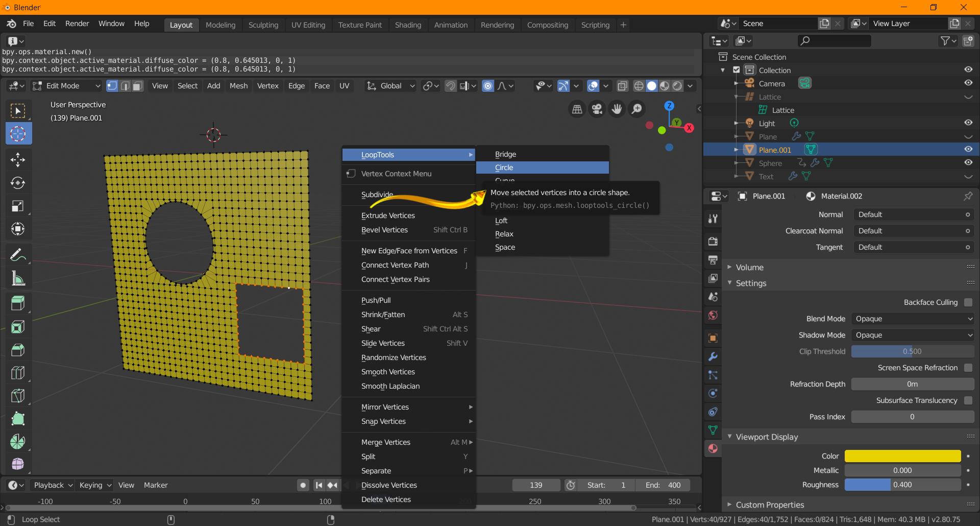
Task: Toggle camera view in viewport
Action: [x=597, y=109]
